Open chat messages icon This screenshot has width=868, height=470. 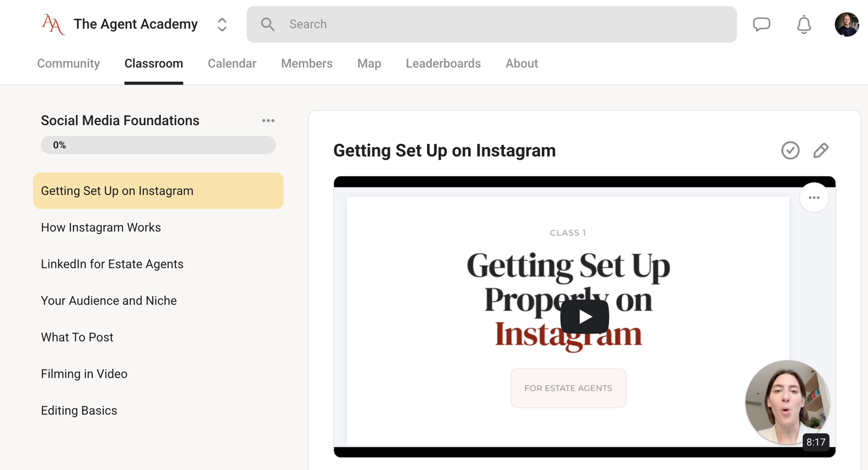point(762,24)
